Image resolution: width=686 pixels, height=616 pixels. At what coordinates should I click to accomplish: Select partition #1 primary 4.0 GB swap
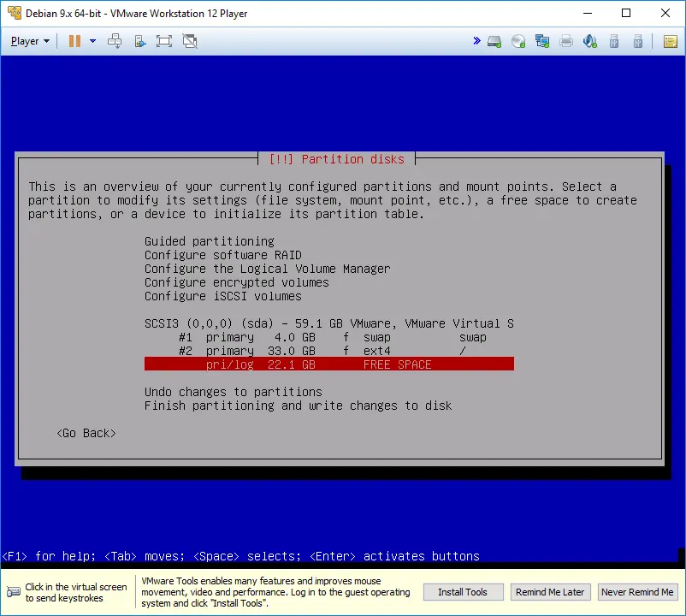(329, 337)
